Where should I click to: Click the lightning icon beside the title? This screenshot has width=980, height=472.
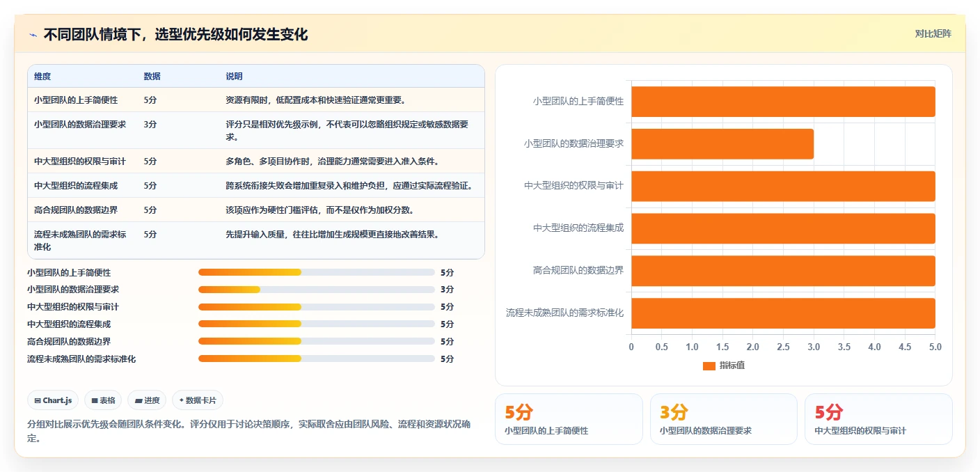pos(33,35)
